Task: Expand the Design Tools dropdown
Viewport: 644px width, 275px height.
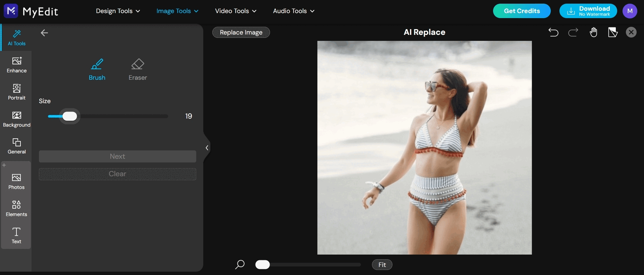Action: [x=118, y=11]
